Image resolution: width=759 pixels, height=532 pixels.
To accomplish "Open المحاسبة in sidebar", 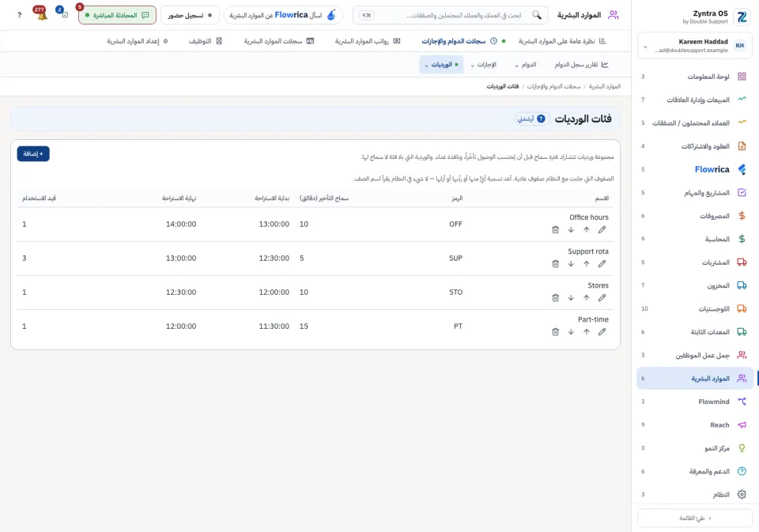I will point(695,240).
